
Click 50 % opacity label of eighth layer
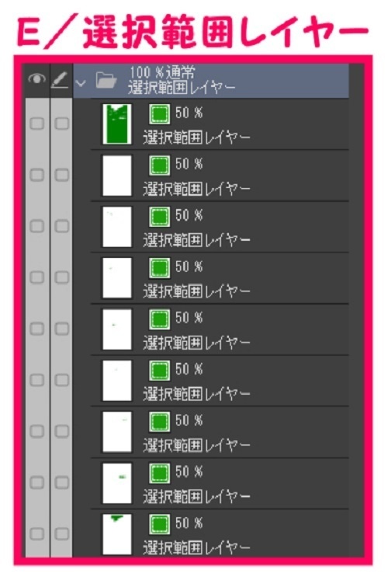(189, 471)
